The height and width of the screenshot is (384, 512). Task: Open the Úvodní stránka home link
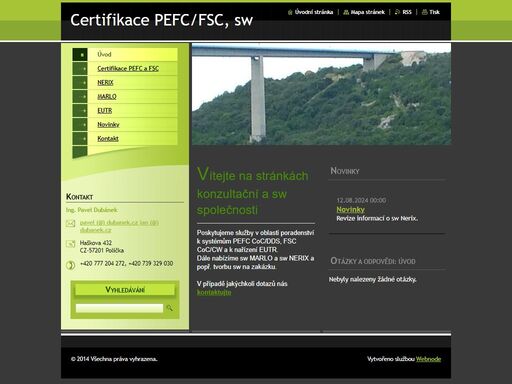tap(314, 12)
